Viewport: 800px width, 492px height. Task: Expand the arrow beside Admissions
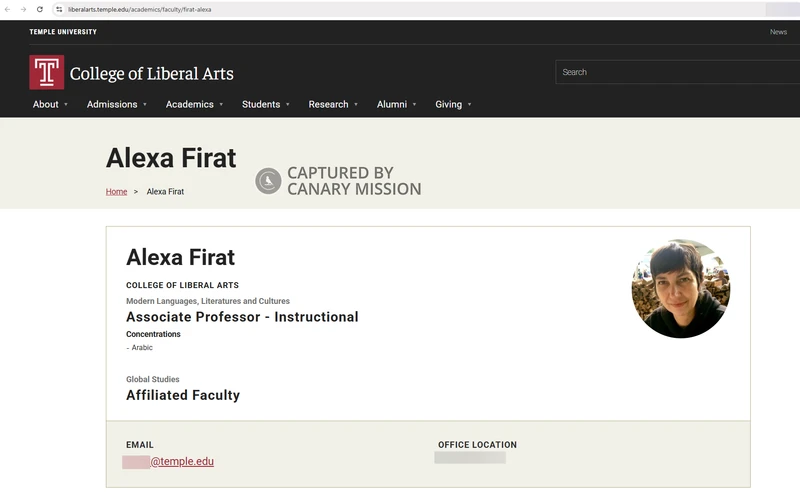point(145,105)
